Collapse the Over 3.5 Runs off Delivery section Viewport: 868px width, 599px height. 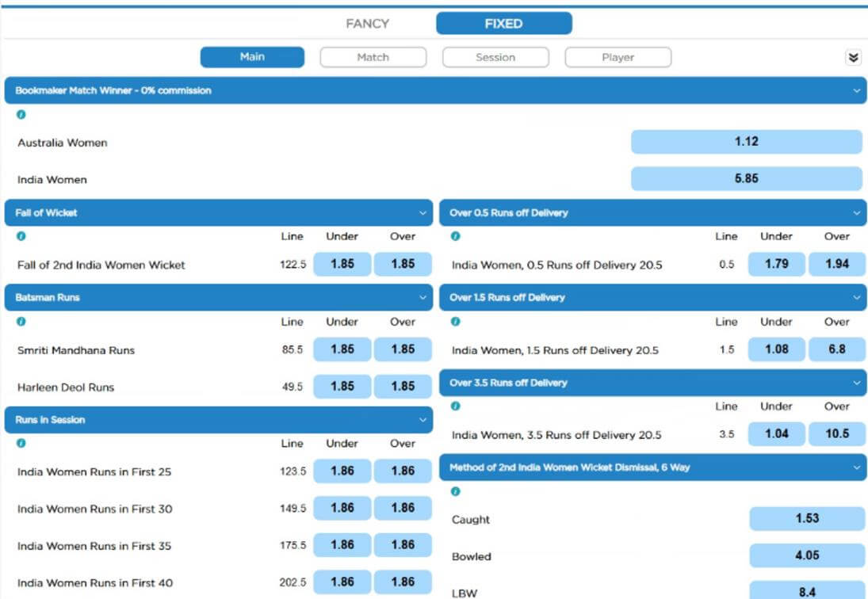(x=855, y=383)
